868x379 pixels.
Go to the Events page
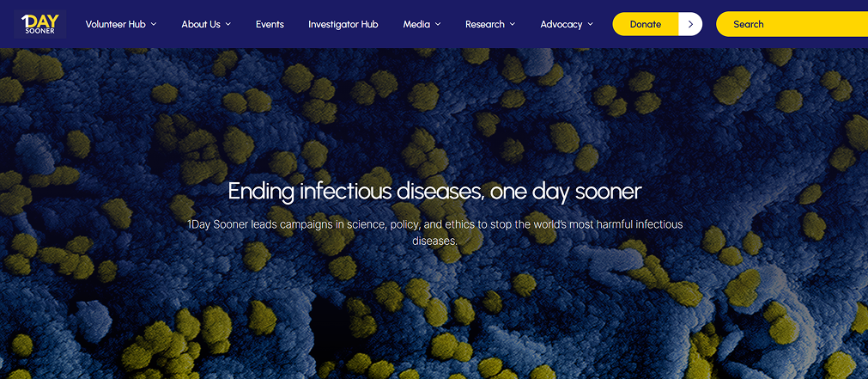(270, 24)
